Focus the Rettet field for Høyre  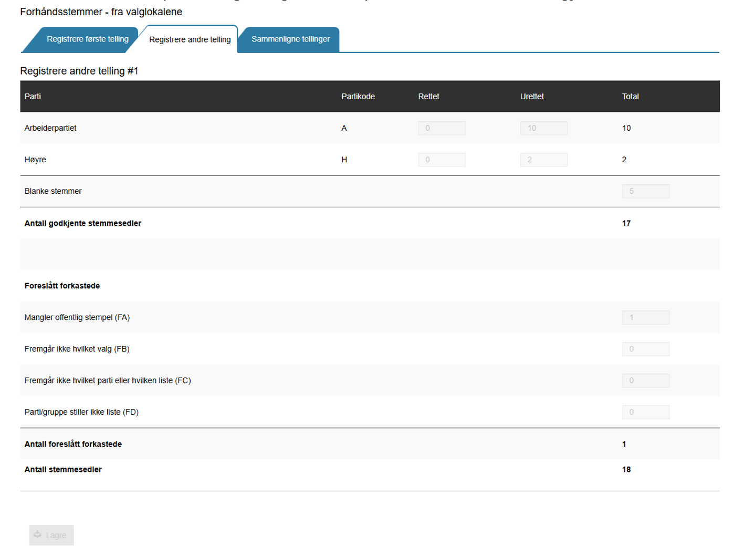pyautogui.click(x=442, y=160)
